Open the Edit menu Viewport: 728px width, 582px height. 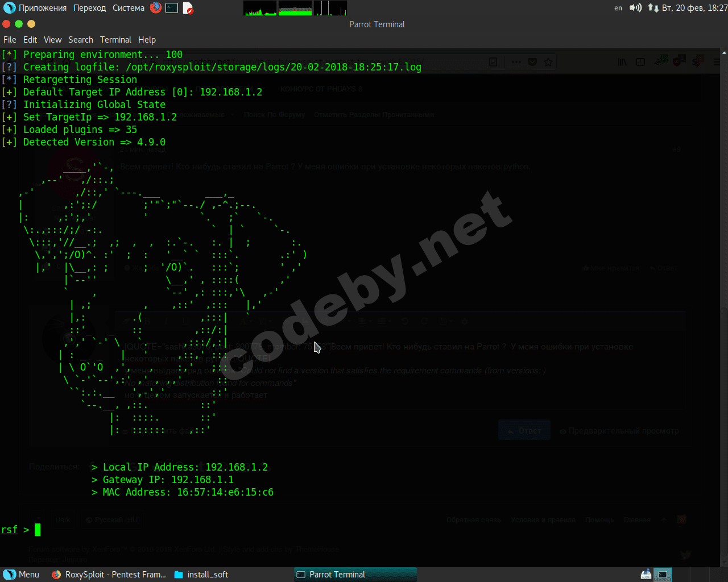tap(30, 40)
